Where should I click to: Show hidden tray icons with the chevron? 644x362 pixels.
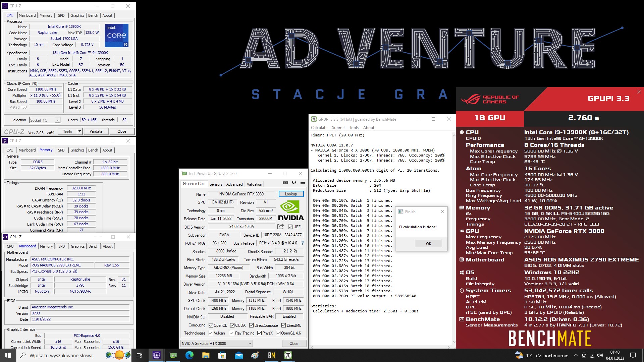click(576, 355)
